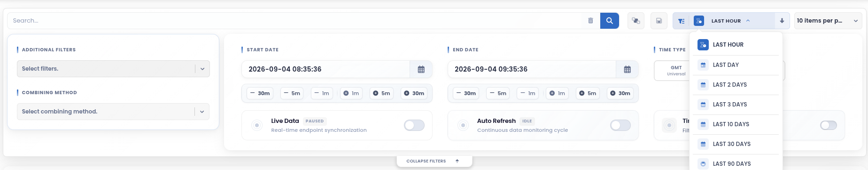This screenshot has height=170, width=868.
Task: Click the blue search magnifier button
Action: tap(609, 21)
